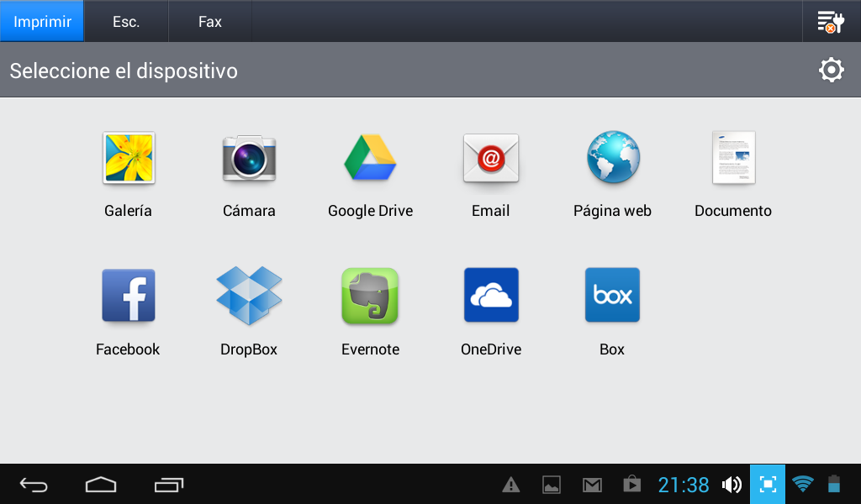Click the Evernote label
This screenshot has height=504, width=861.
coord(370,349)
